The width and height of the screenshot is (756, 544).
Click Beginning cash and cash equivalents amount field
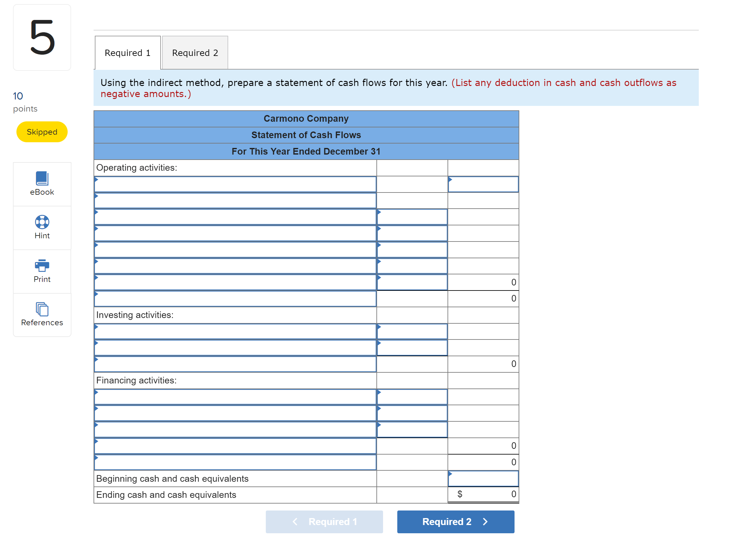[483, 479]
